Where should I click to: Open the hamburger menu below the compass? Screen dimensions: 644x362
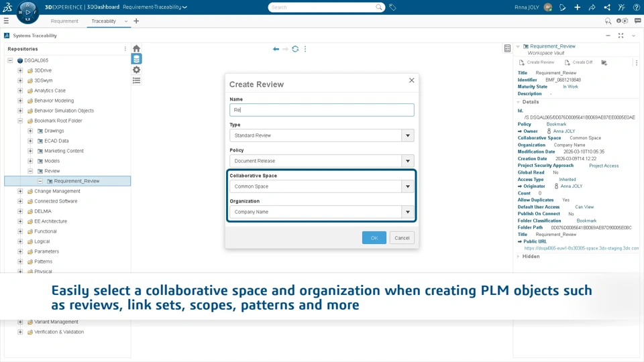(x=6, y=21)
